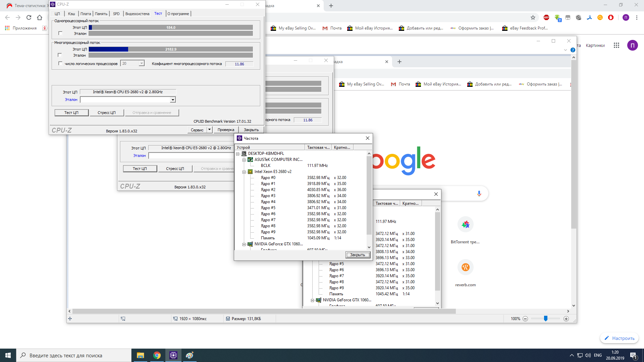
Task: Tick the число логических процессоров checkbox
Action: pyautogui.click(x=60, y=63)
